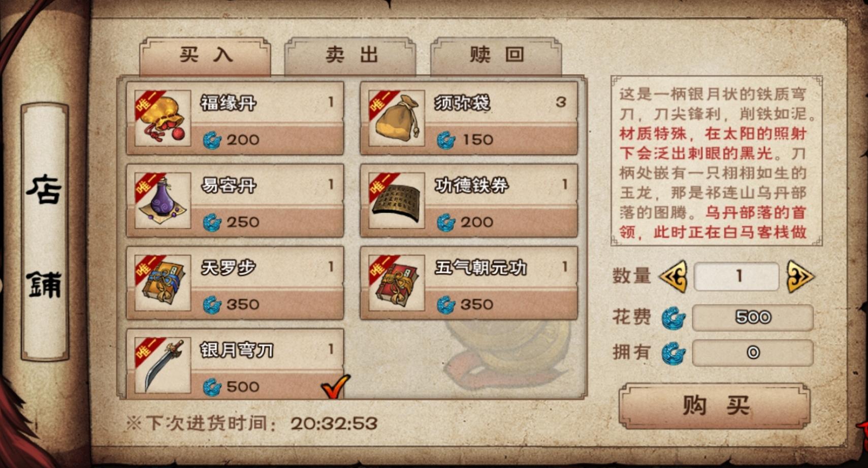Click the 数量 quantity field

click(x=736, y=277)
